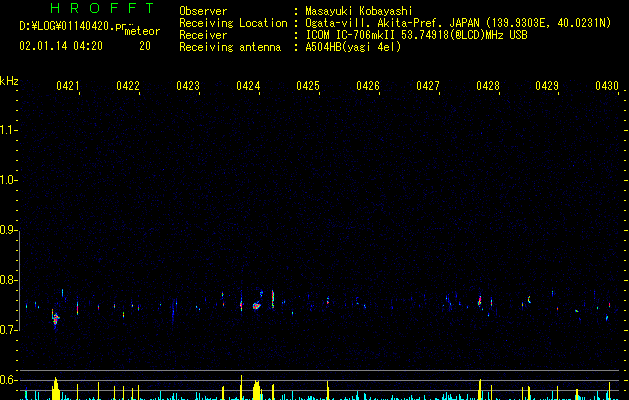
Task: Select the 0430 time marker
Action: (x=607, y=86)
